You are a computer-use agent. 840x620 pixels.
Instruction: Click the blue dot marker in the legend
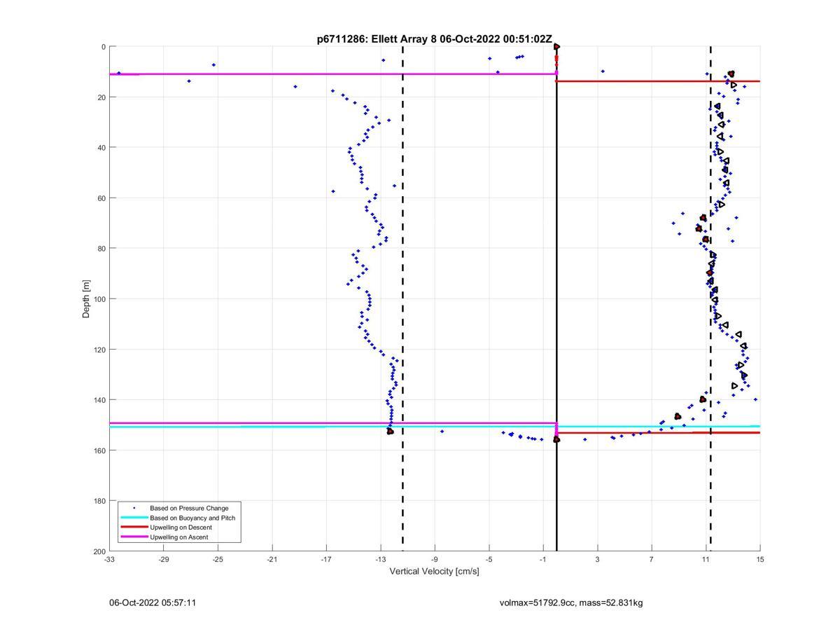click(134, 508)
